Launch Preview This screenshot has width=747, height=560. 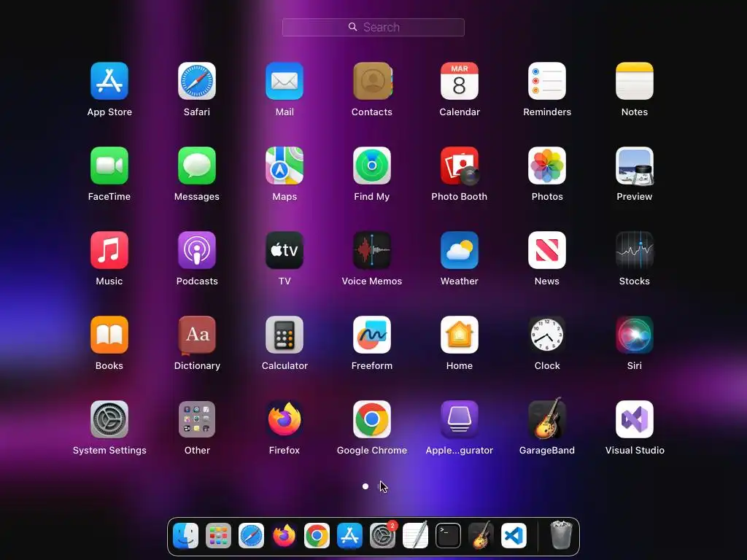coord(635,166)
